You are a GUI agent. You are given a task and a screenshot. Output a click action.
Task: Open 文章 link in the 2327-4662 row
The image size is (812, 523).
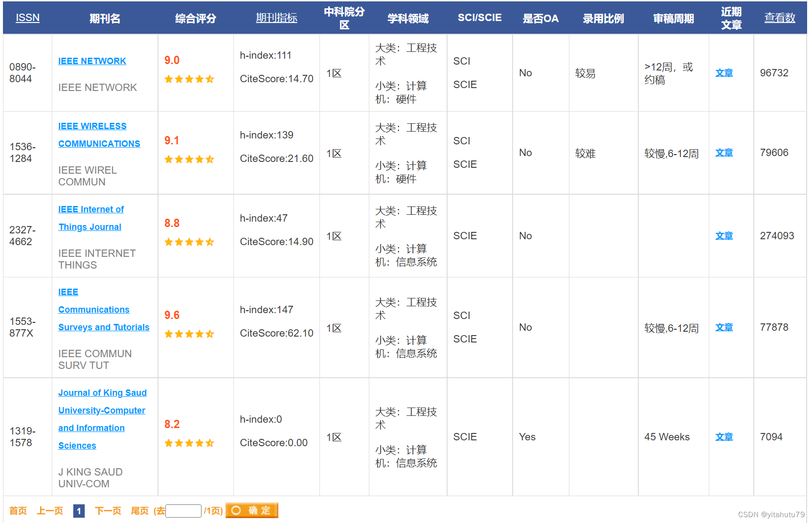724,236
